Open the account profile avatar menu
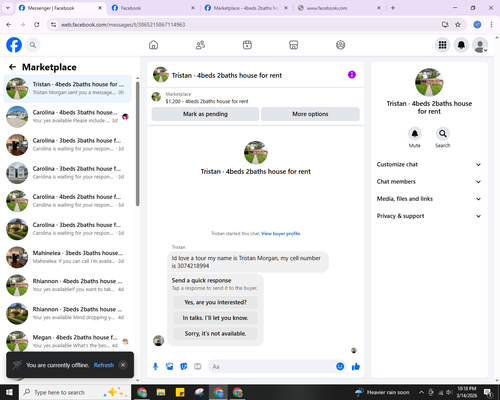Screen dimensions: 500x400 click(x=480, y=45)
